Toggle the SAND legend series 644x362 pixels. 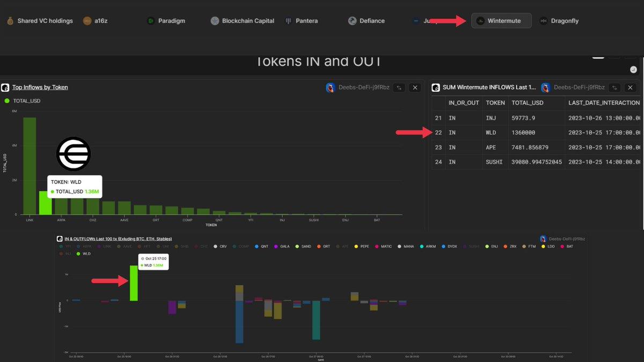pyautogui.click(x=304, y=246)
